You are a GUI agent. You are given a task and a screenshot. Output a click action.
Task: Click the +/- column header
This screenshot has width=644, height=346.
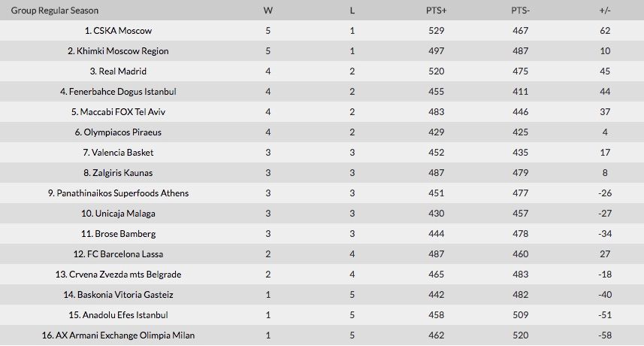605,11
